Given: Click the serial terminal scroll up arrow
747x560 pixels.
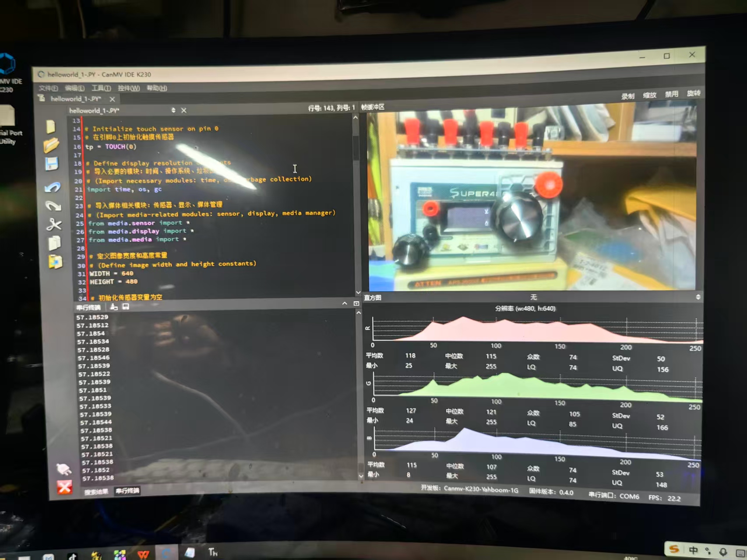Looking at the screenshot, I should (359, 313).
